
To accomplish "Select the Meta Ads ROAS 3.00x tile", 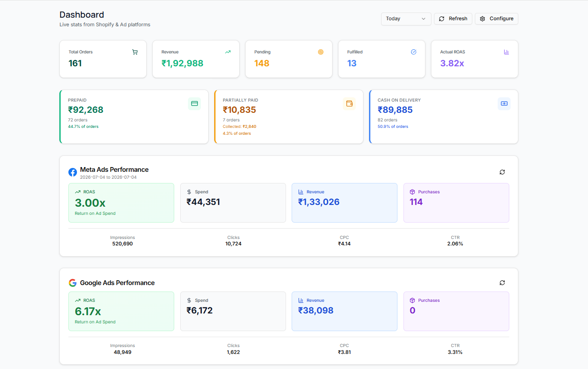I will pos(121,203).
